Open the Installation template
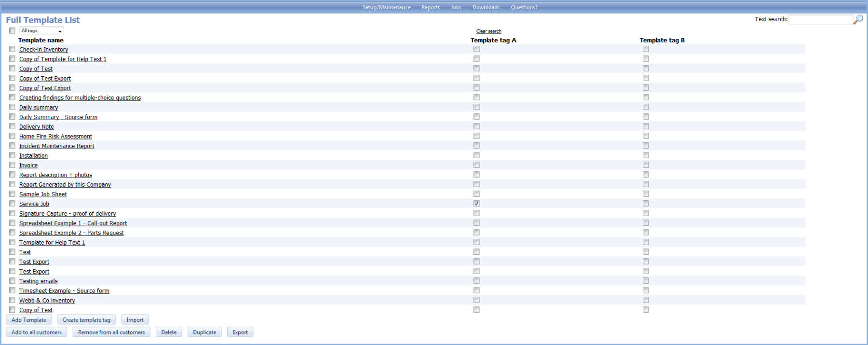 [x=33, y=156]
